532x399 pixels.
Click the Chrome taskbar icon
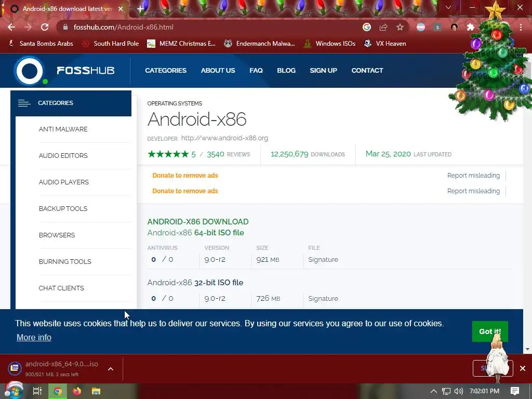click(x=58, y=391)
